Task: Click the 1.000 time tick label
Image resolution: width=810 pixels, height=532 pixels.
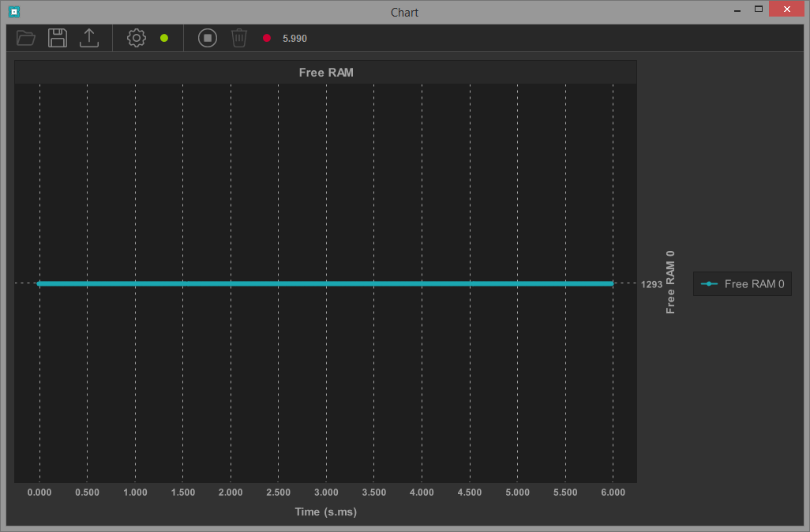Action: pyautogui.click(x=135, y=493)
